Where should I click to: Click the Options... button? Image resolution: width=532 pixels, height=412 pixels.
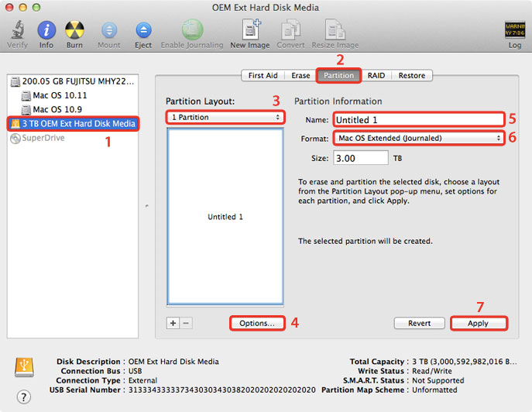click(x=256, y=323)
